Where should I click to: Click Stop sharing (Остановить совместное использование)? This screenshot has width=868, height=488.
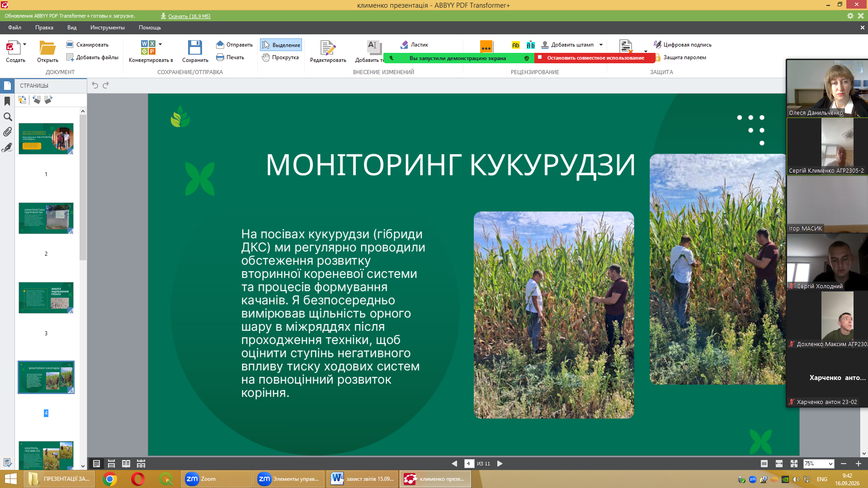[x=595, y=58]
